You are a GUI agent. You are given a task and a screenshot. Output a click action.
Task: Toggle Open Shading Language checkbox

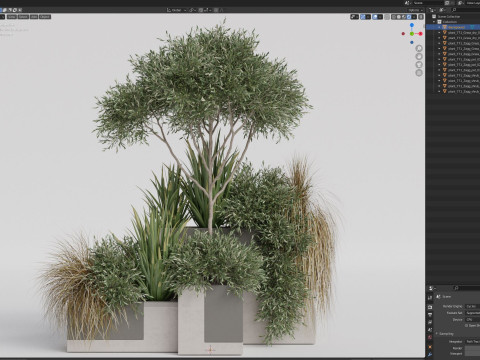tap(466, 326)
